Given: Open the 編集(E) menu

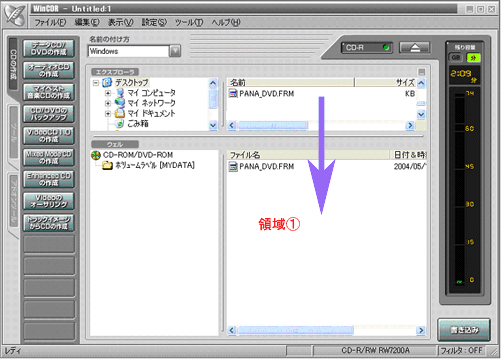Looking at the screenshot, I should (x=87, y=23).
